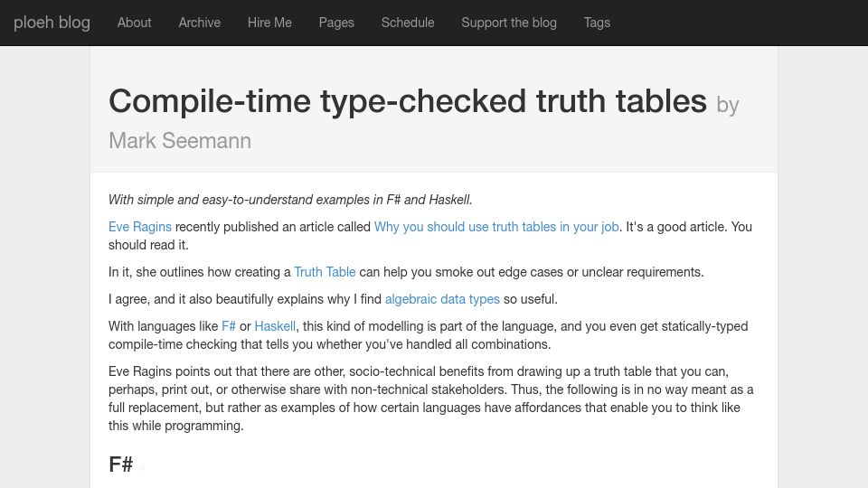Follow the Eve Ragins link
Viewport: 868px width, 488px height.
pos(140,227)
